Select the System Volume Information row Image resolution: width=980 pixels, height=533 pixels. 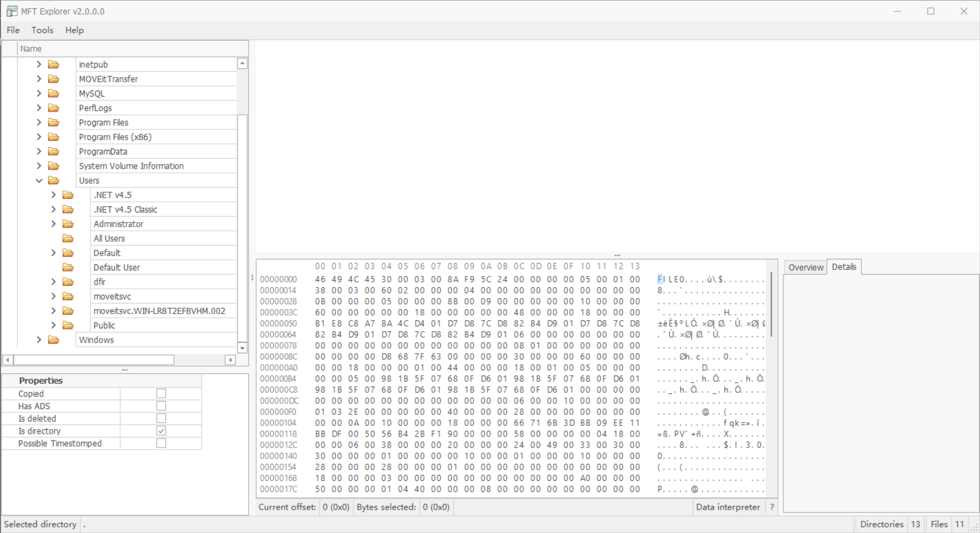(156, 166)
